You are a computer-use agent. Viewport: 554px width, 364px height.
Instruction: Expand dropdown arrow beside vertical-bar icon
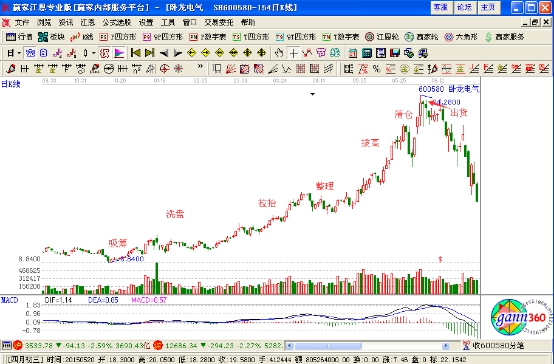[94, 53]
